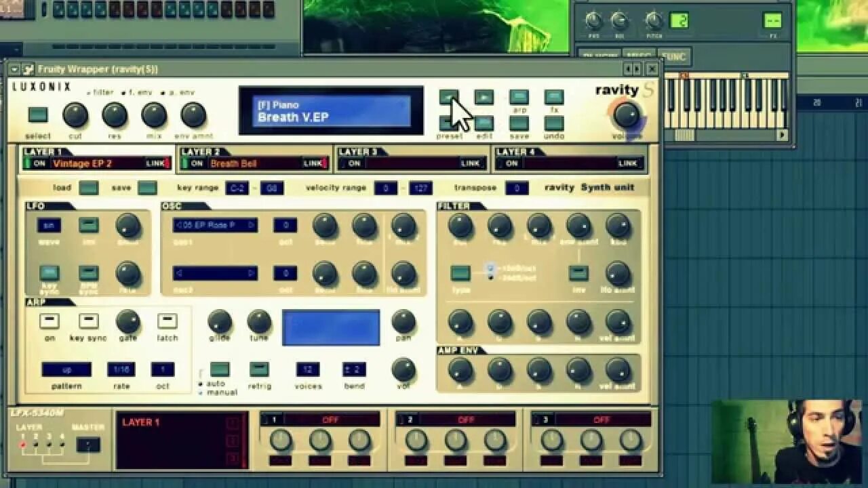
Task: Click the preset save button
Action: (519, 123)
